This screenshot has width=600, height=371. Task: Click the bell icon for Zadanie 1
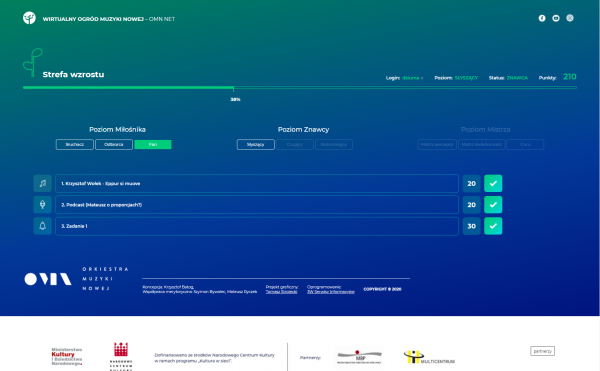pos(42,226)
